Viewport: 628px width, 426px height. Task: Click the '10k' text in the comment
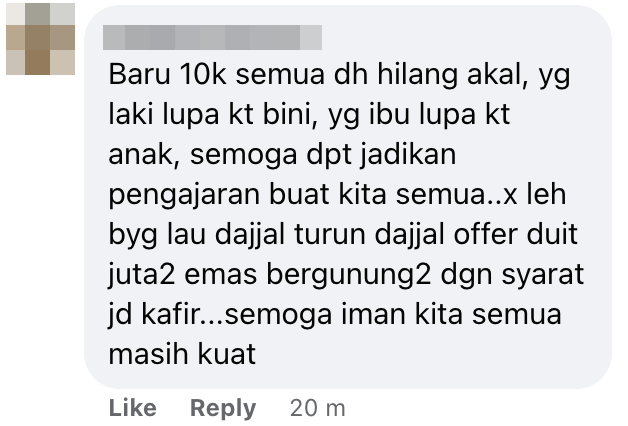[x=203, y=74]
